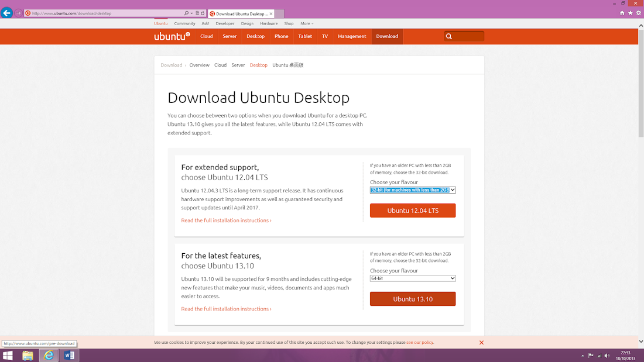
Task: Open the Hardware link
Action: point(269,23)
